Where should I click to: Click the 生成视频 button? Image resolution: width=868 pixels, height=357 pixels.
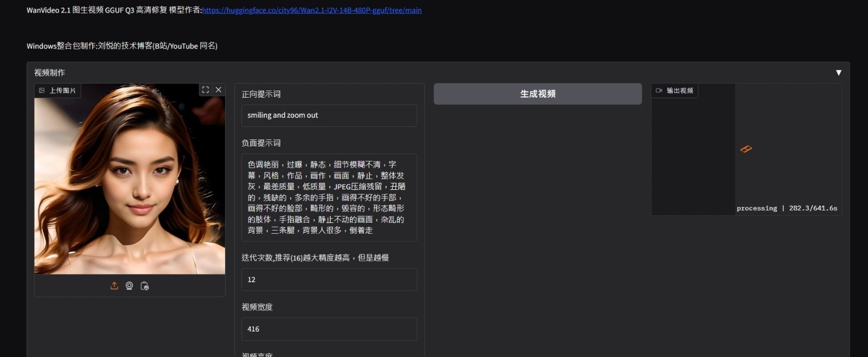(x=538, y=94)
